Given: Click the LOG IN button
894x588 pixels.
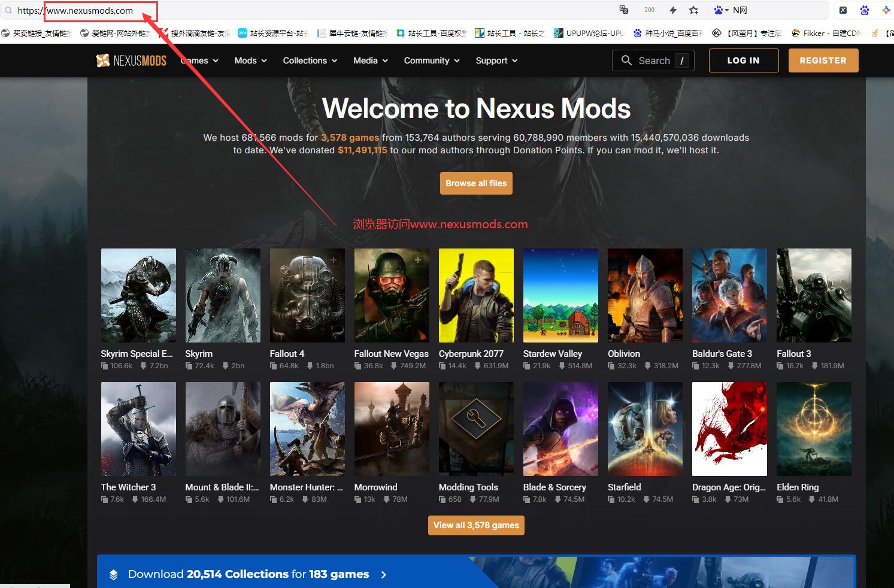Looking at the screenshot, I should pos(744,60).
